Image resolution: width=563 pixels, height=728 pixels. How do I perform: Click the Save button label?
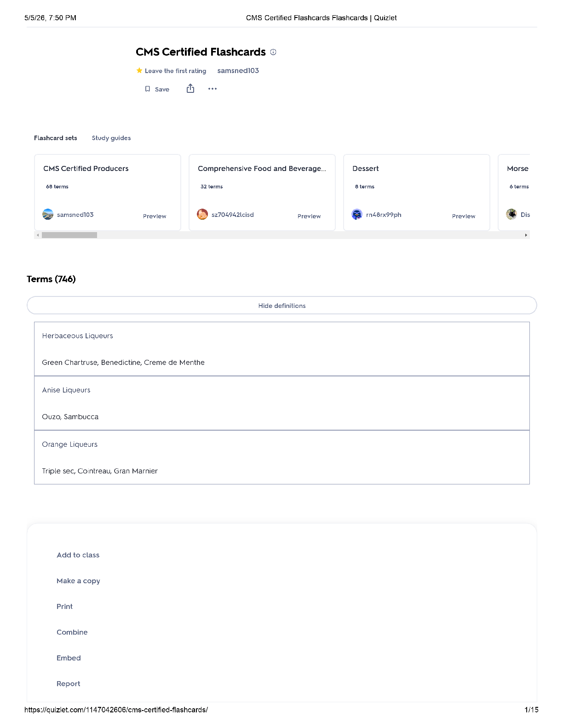pos(162,89)
